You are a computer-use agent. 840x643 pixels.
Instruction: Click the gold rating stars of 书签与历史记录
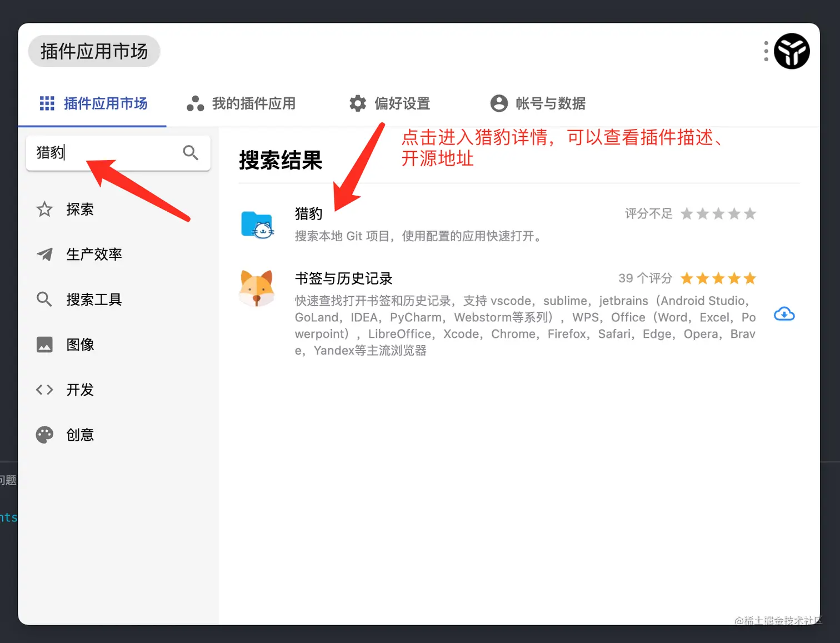pos(718,278)
